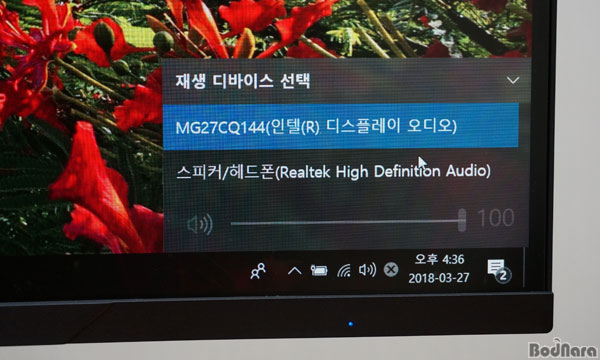This screenshot has height=360, width=600.
Task: Collapse the playback device list chevron
Action: click(x=512, y=80)
